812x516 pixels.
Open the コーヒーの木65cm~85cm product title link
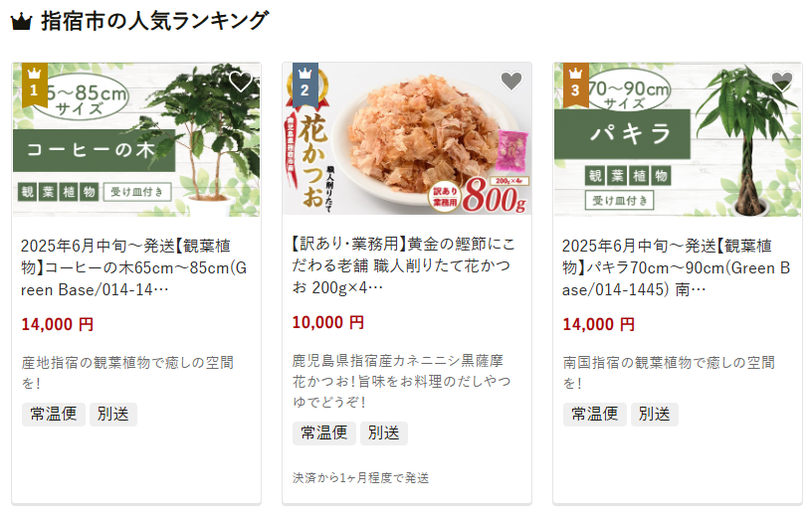[x=134, y=267]
